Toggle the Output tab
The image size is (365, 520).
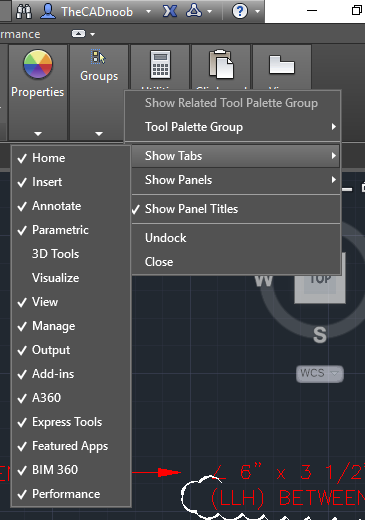pos(71,350)
